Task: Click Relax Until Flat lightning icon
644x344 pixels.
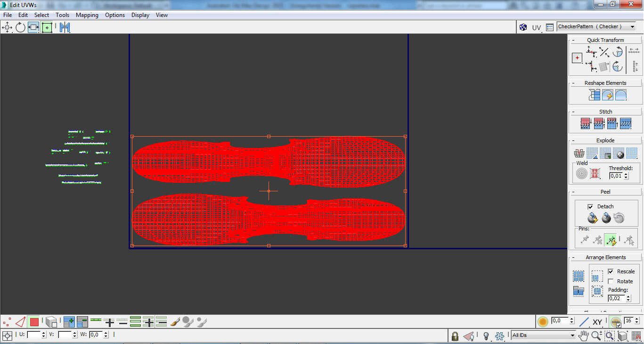Action: click(x=608, y=95)
